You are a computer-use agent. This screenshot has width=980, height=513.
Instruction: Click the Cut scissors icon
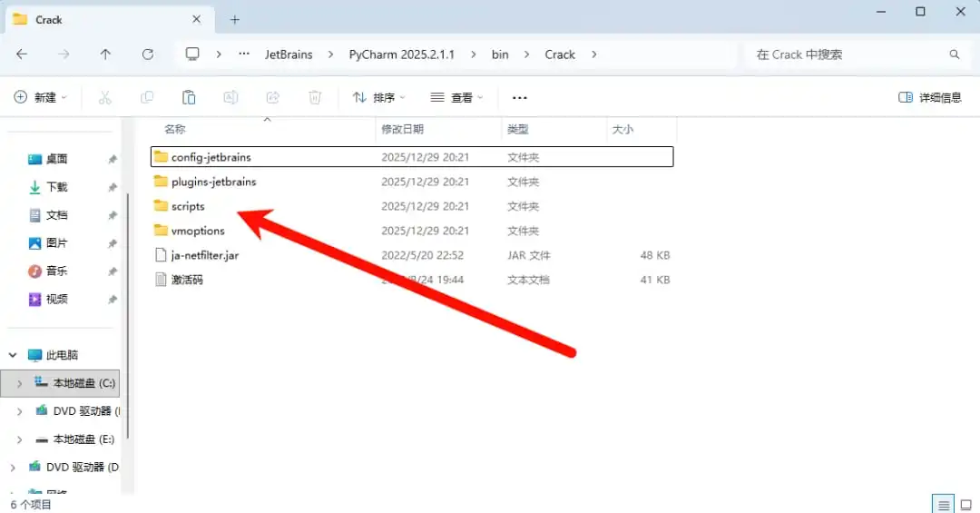(x=105, y=97)
